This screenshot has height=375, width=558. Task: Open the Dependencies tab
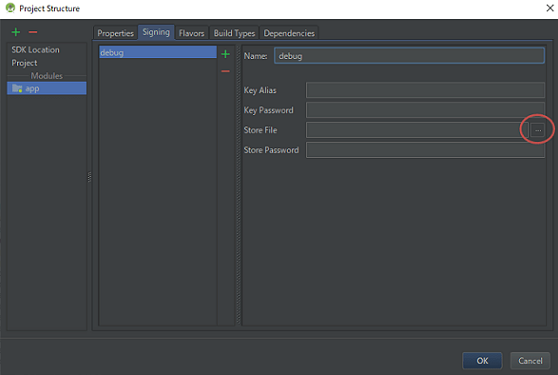pyautogui.click(x=289, y=33)
